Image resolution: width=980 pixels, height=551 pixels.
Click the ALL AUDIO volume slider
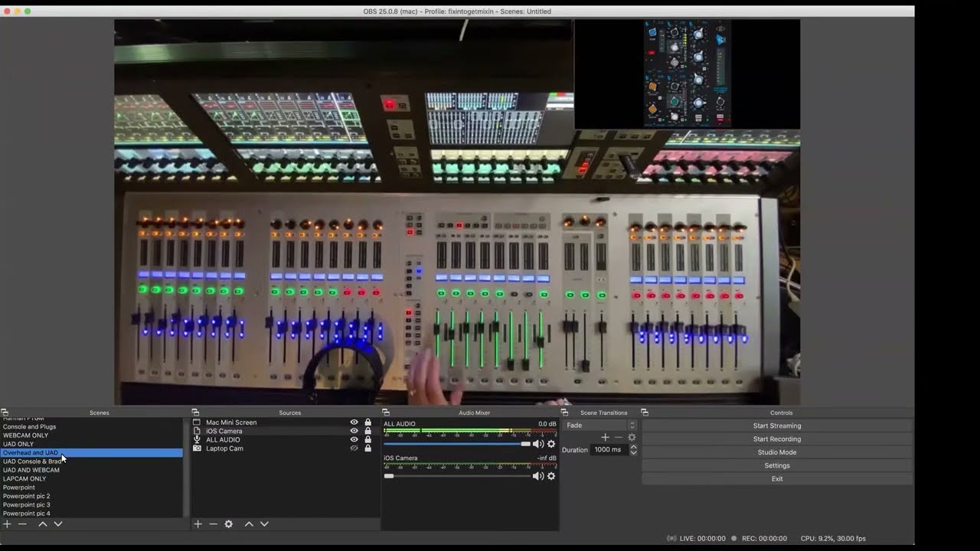pyautogui.click(x=457, y=444)
